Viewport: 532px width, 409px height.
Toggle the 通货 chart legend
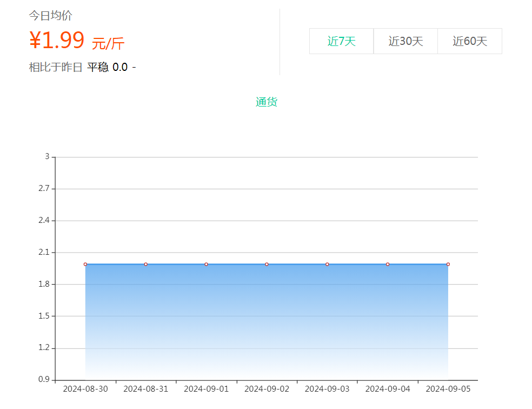[x=267, y=102]
